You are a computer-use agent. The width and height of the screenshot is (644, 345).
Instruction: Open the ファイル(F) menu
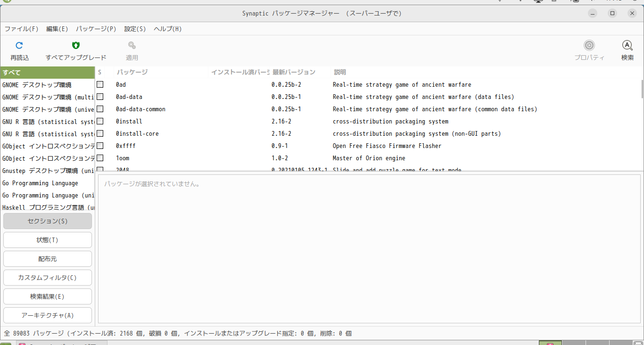[21, 29]
